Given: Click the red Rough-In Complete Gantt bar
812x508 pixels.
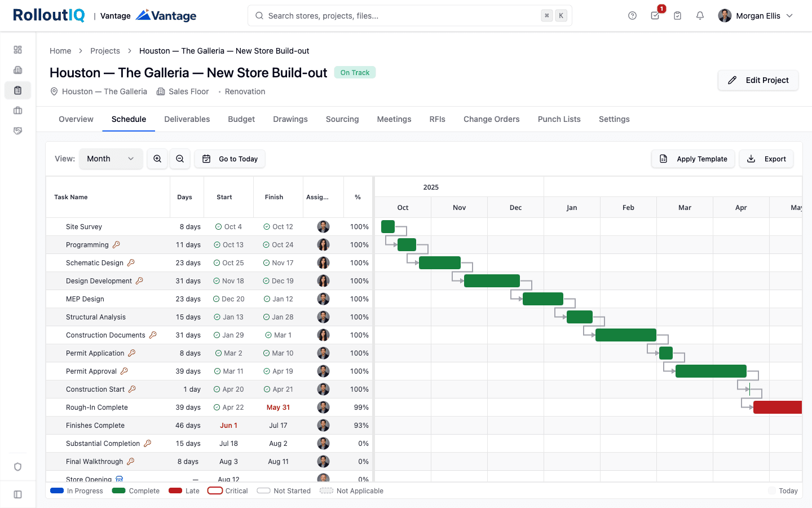Looking at the screenshot, I should pyautogui.click(x=778, y=408).
